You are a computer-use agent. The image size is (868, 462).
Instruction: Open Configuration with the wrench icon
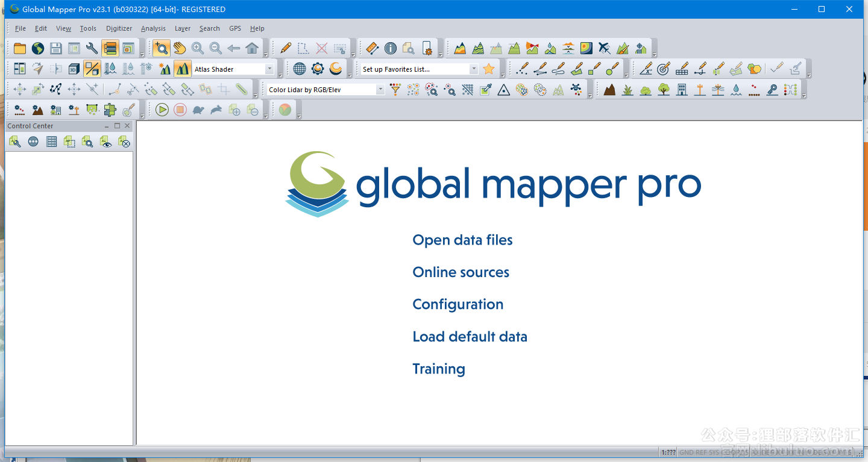[92, 48]
